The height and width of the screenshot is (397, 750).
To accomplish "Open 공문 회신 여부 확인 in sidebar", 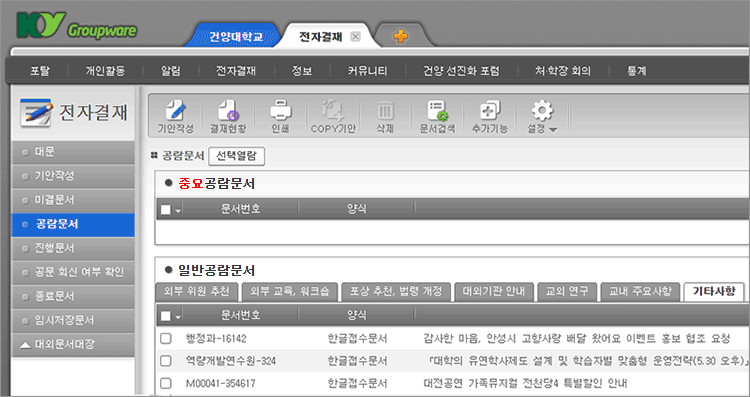I will (x=73, y=272).
